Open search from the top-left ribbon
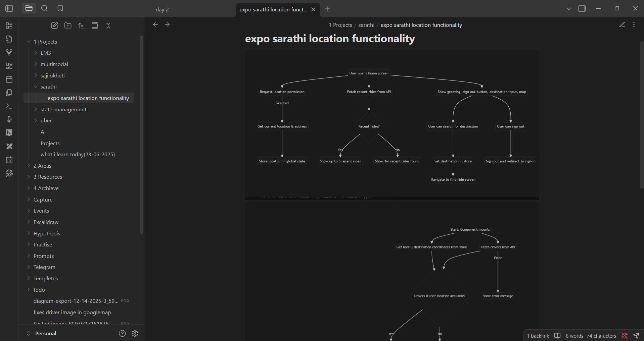 [x=44, y=8]
